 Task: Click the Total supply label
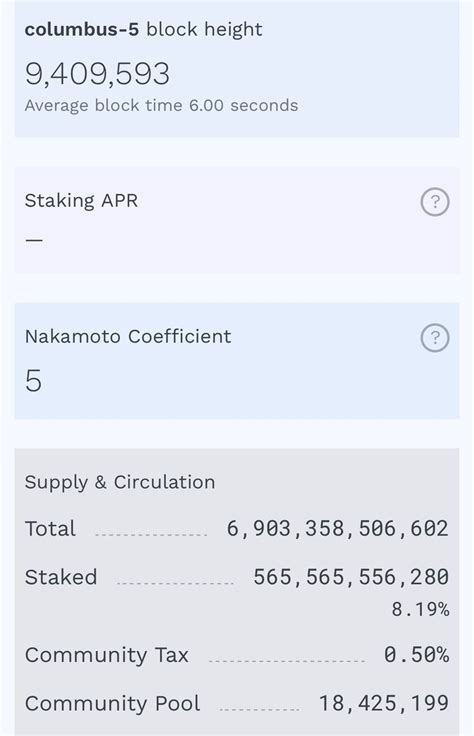50,529
